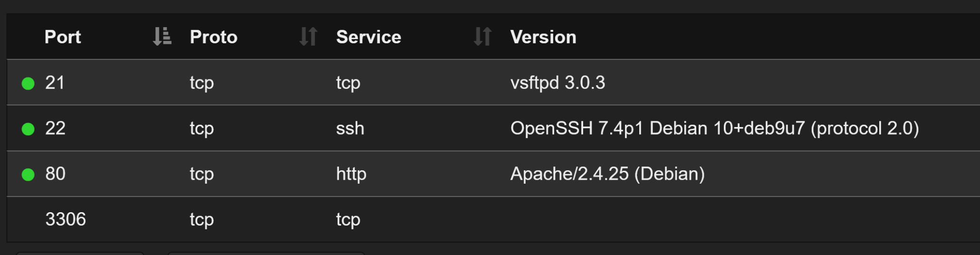Click the Service column header label
This screenshot has height=255, width=980.
pyautogui.click(x=368, y=37)
